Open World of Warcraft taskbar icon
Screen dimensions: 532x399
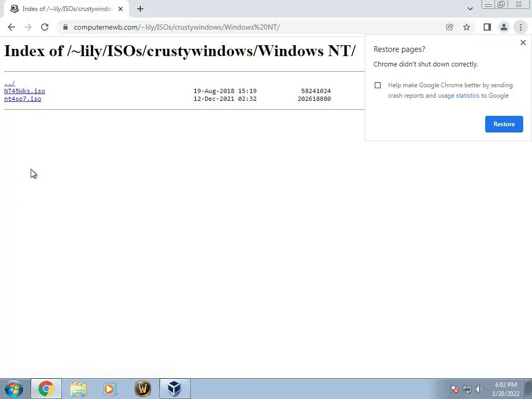click(x=143, y=389)
